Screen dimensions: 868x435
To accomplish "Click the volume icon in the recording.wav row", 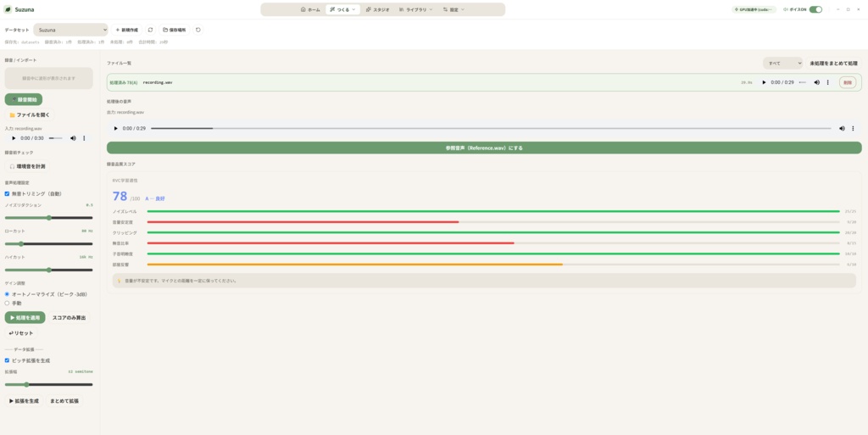I will pos(816,82).
